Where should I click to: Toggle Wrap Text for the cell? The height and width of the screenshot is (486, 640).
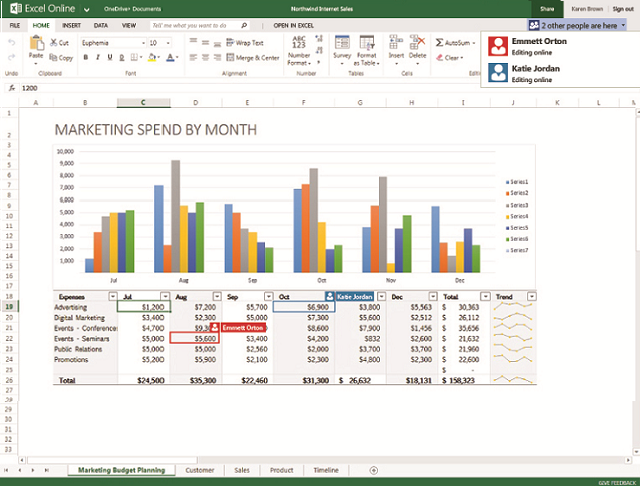pos(245,43)
